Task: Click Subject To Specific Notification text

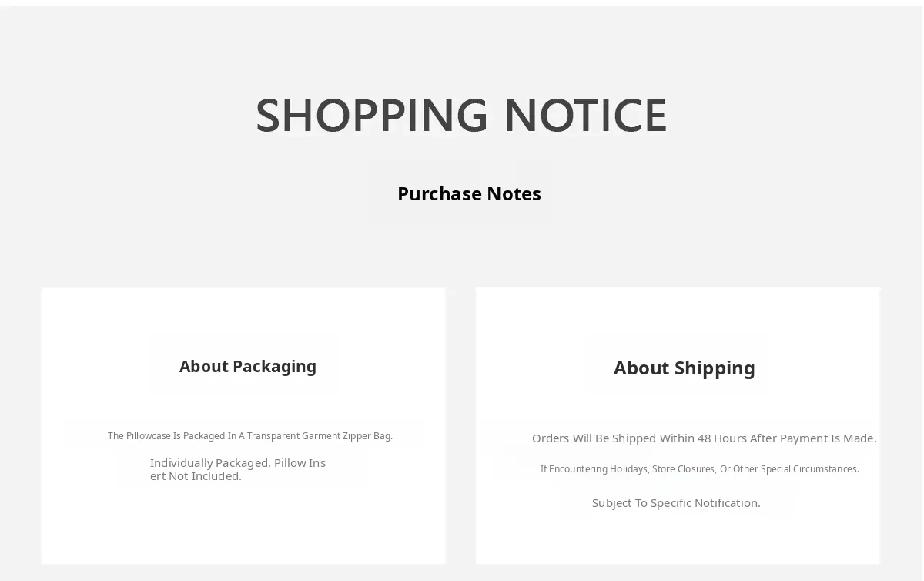Action: click(676, 503)
